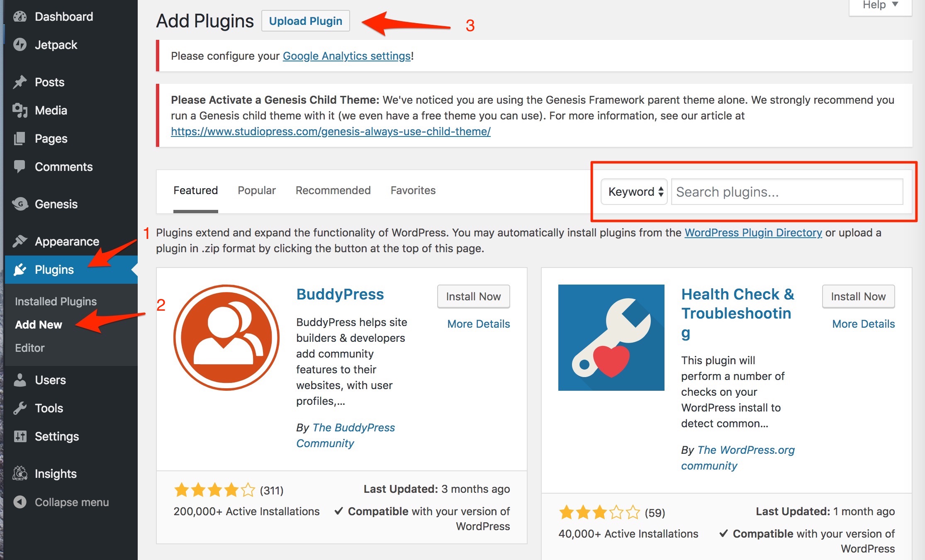Click the Upload Plugin button

pyautogui.click(x=305, y=20)
